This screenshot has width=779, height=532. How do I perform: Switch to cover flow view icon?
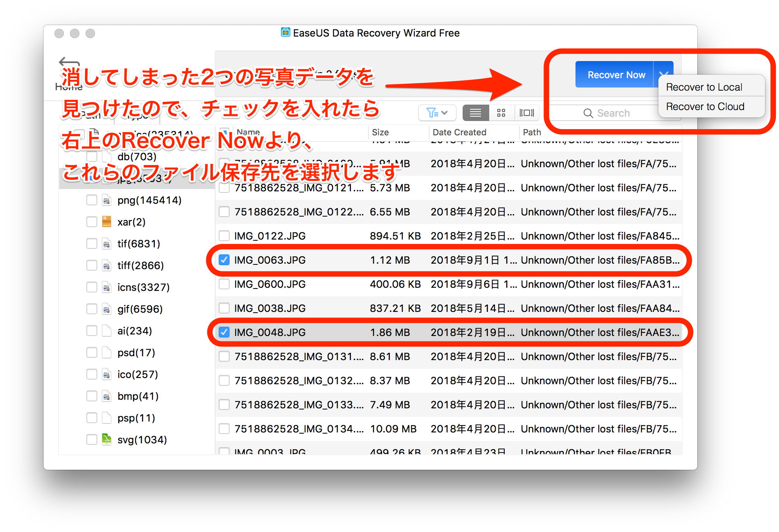[527, 113]
